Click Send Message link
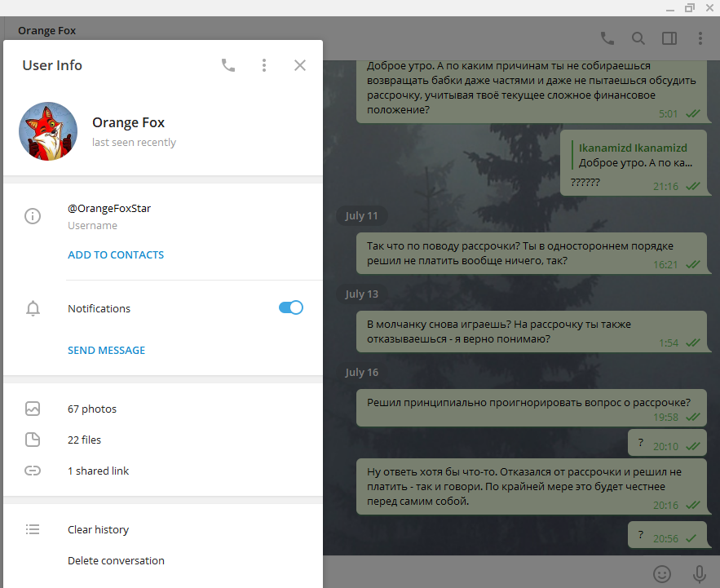Screen dimensions: 720x588 coord(107,351)
